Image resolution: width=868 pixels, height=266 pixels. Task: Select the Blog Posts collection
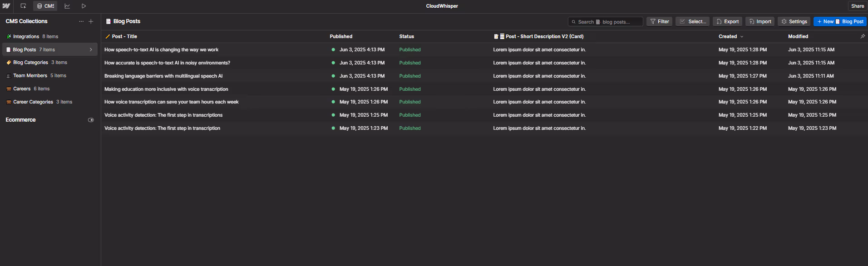(50, 49)
